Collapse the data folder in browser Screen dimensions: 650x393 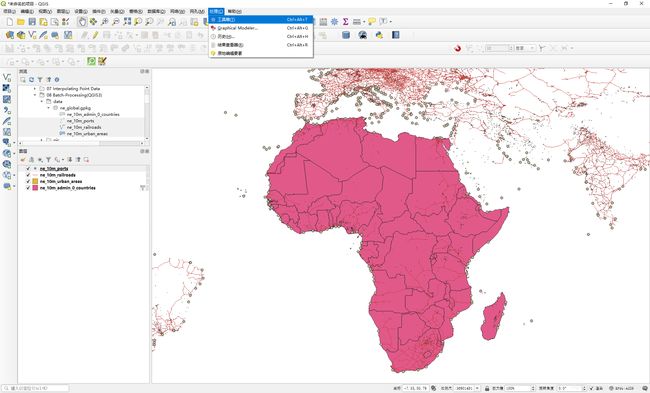click(41, 101)
